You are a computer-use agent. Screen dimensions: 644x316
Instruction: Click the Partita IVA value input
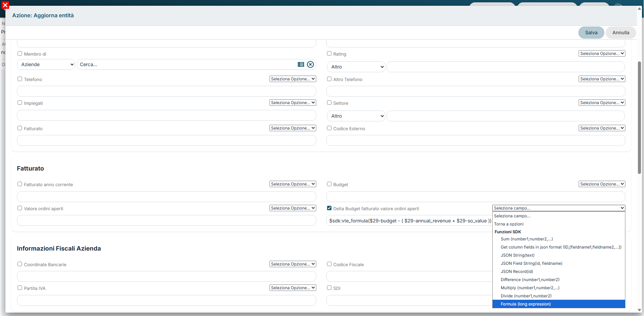[167, 300]
